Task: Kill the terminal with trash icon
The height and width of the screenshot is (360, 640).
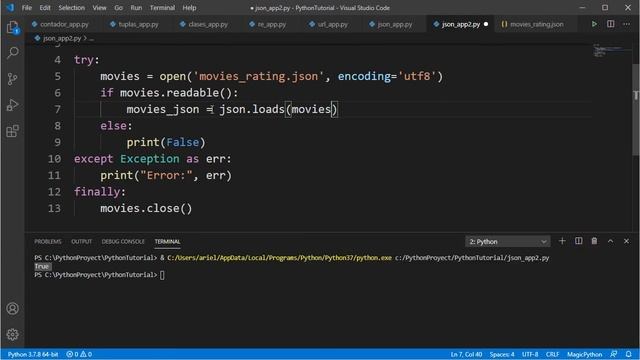Action: tap(594, 241)
